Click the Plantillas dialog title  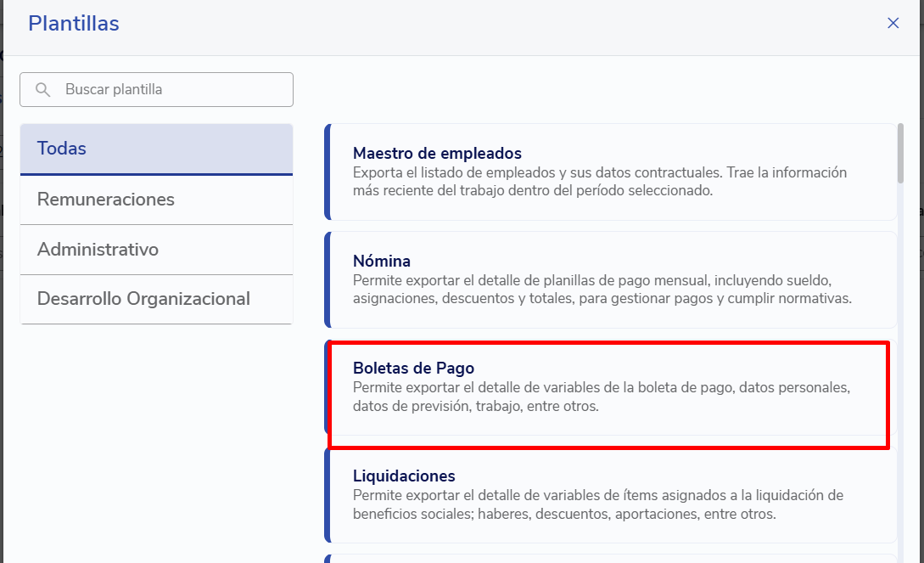(x=74, y=24)
